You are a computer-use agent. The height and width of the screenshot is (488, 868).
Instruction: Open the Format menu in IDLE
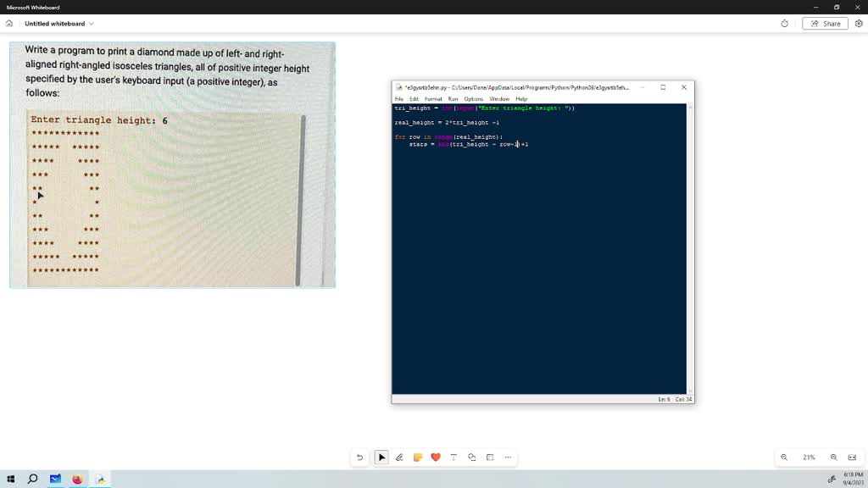[x=433, y=98]
